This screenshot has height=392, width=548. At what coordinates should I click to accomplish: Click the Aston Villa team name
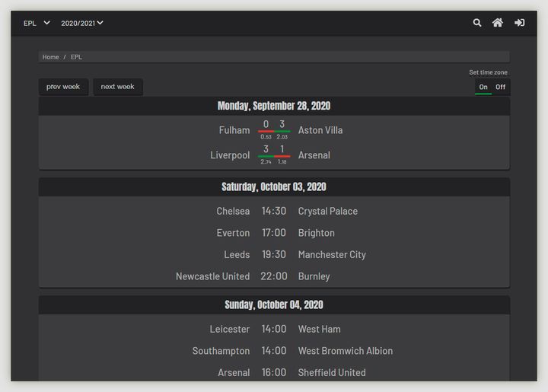click(x=320, y=130)
